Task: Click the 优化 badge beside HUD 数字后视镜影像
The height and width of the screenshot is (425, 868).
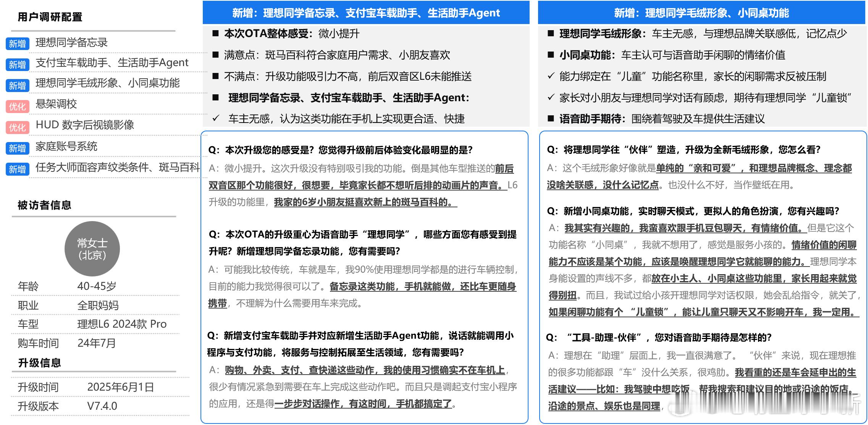Action: [x=18, y=128]
